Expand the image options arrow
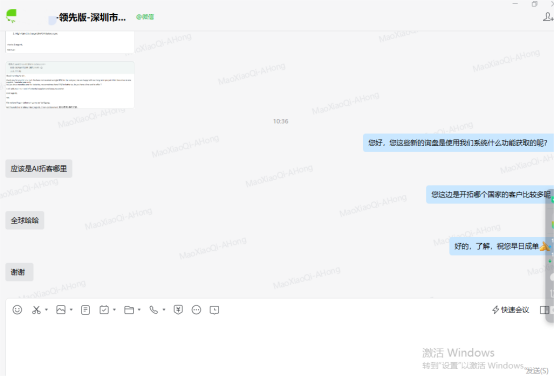554x377 pixels. pos(71,310)
